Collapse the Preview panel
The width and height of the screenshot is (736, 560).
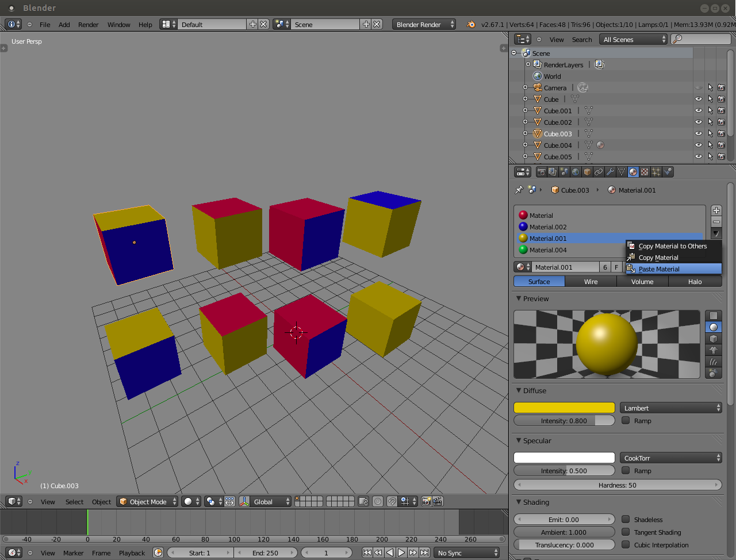pyautogui.click(x=519, y=298)
